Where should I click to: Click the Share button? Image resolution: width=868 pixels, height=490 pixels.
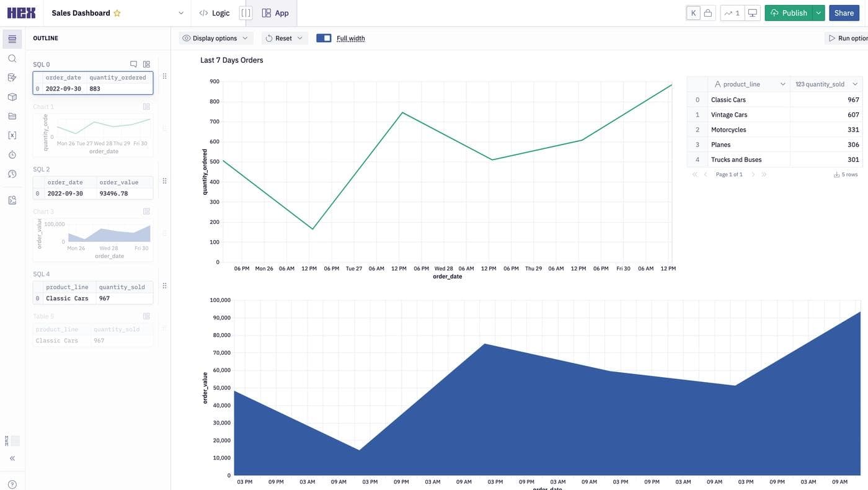(844, 13)
